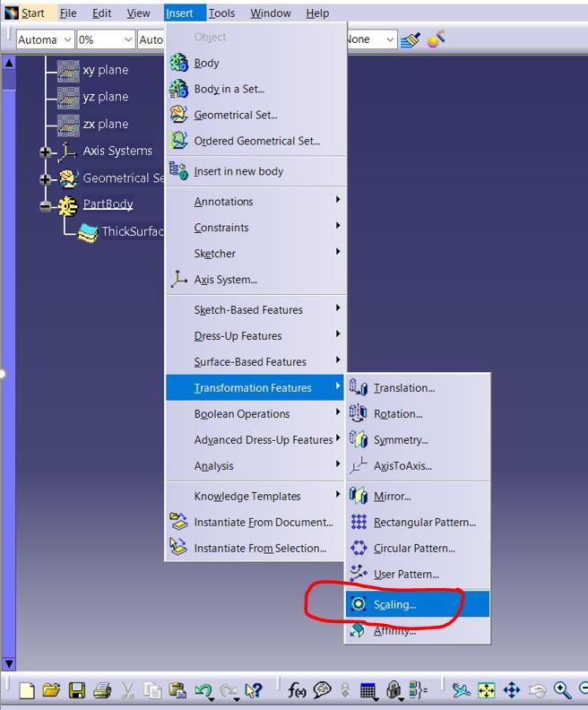This screenshot has width=588, height=710.
Task: Click the painter brush icon in top toolbar
Action: coord(411,39)
